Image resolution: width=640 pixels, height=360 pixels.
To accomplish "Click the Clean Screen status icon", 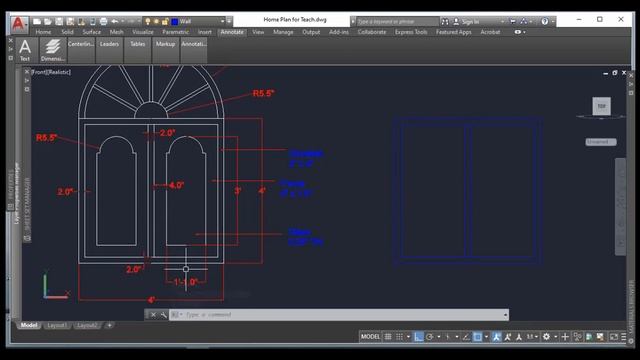I will (613, 337).
